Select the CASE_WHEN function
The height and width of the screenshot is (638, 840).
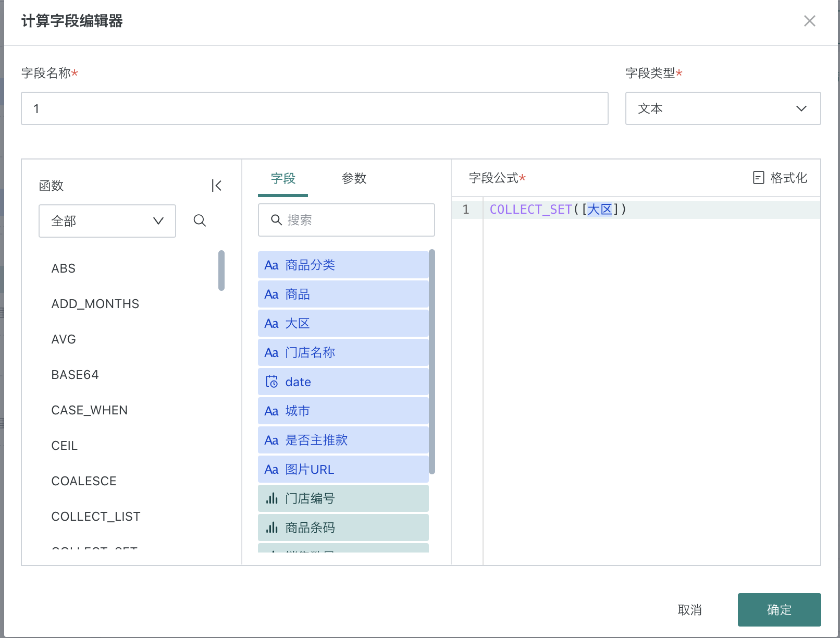(x=90, y=410)
